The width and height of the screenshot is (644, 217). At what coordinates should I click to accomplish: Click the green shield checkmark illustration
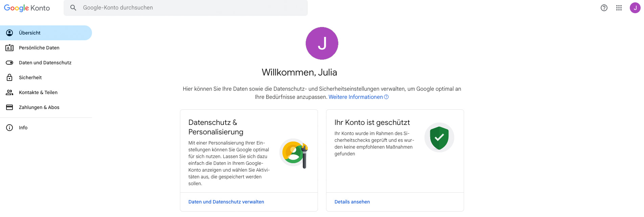tap(439, 137)
